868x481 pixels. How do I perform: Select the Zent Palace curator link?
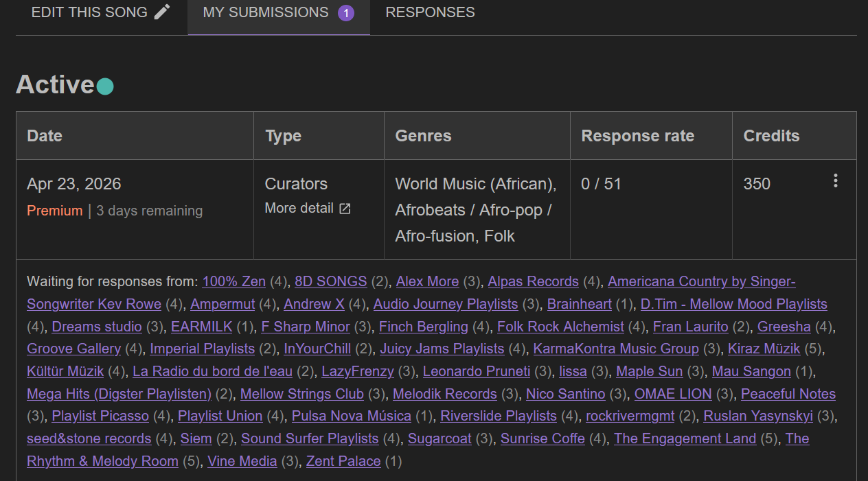(343, 461)
